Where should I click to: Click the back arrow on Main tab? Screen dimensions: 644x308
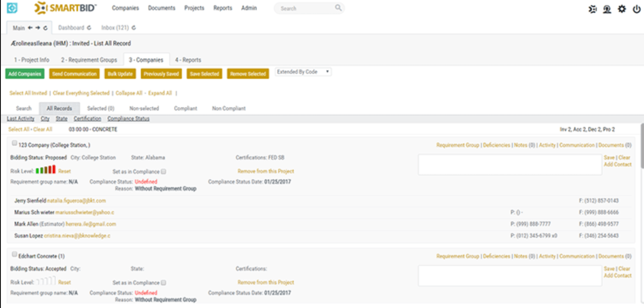[x=30, y=28]
